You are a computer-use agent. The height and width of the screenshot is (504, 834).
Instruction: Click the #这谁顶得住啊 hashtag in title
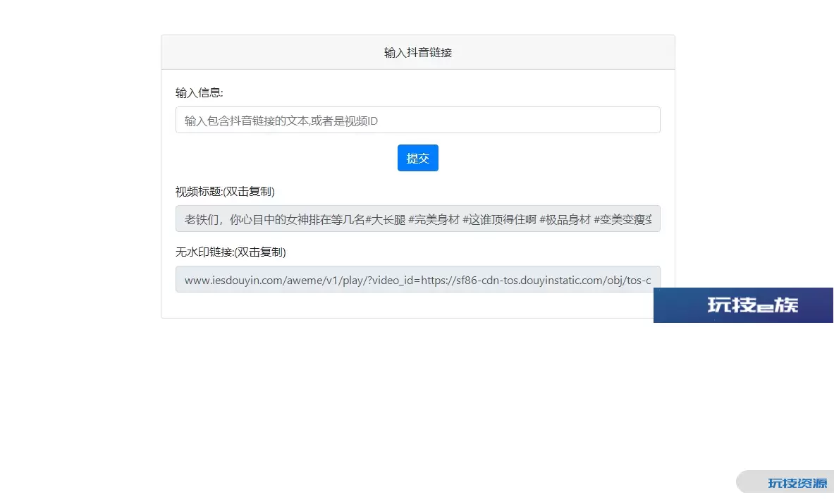(x=499, y=219)
